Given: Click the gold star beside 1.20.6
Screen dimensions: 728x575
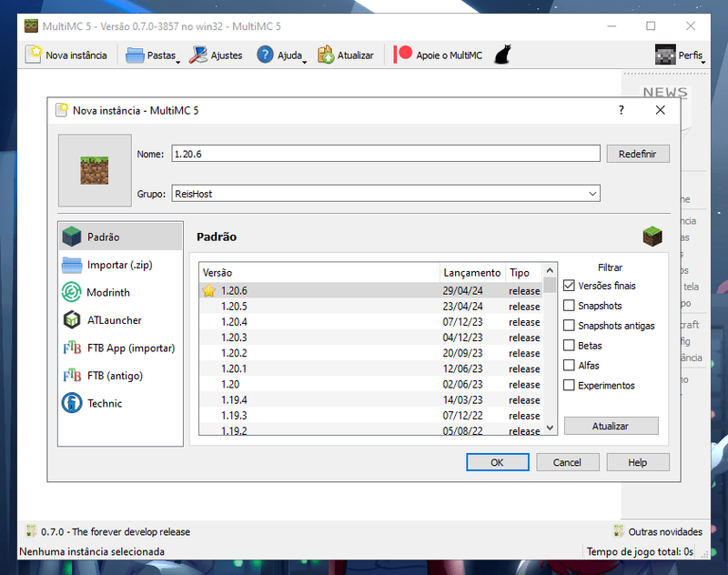Looking at the screenshot, I should coord(209,290).
